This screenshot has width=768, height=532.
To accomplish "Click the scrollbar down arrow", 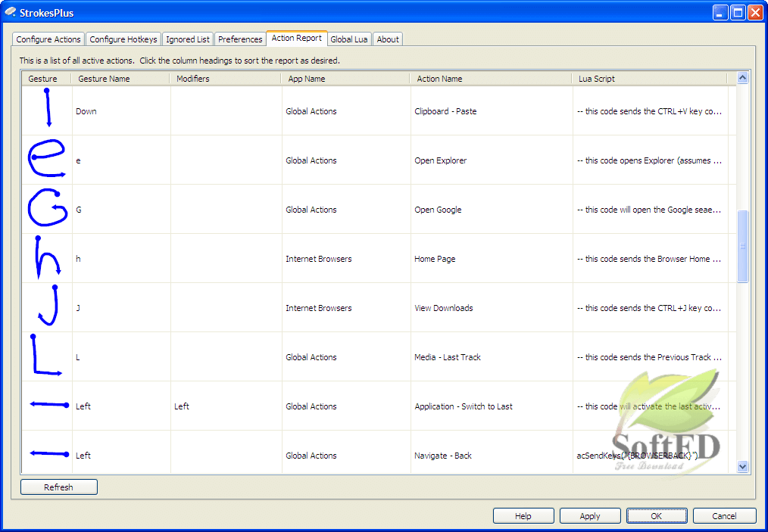I will point(742,467).
